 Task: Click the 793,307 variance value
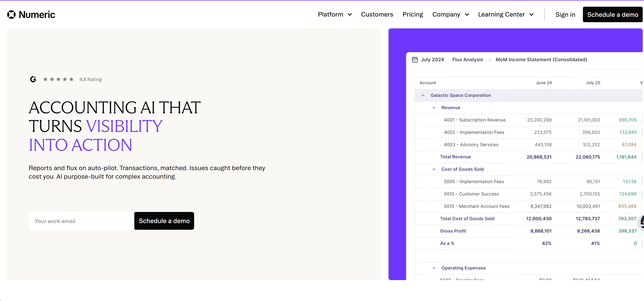click(627, 219)
